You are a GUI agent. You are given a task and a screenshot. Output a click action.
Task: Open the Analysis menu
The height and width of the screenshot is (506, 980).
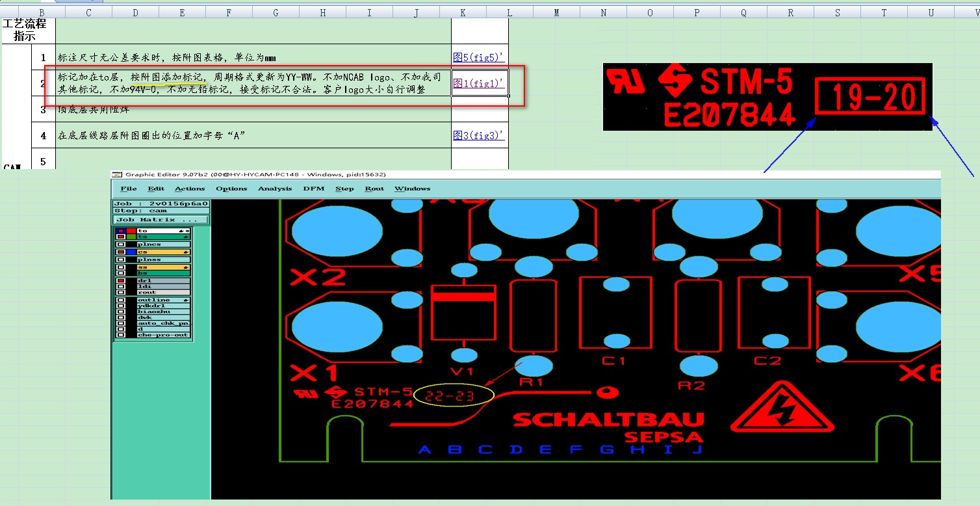pyautogui.click(x=275, y=189)
